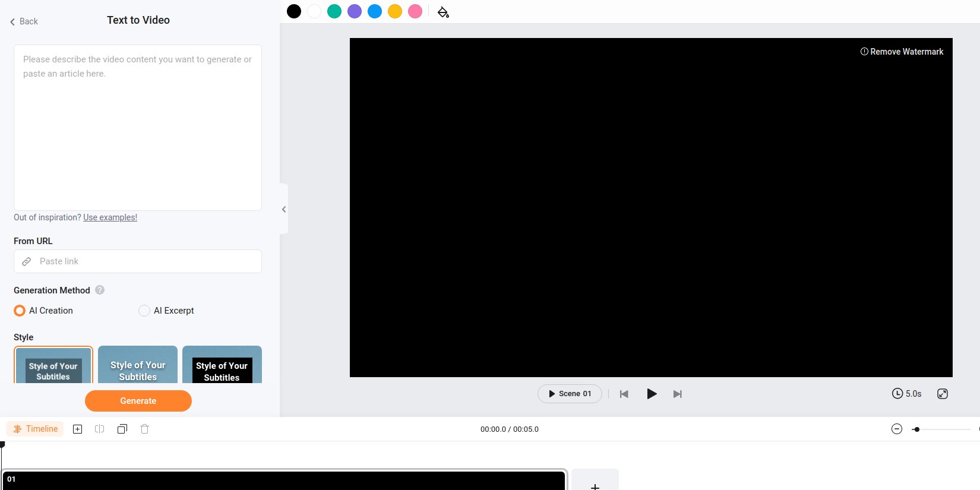Viewport: 980px width, 490px height.
Task: Open the Scene 01 selector
Action: [x=570, y=394]
